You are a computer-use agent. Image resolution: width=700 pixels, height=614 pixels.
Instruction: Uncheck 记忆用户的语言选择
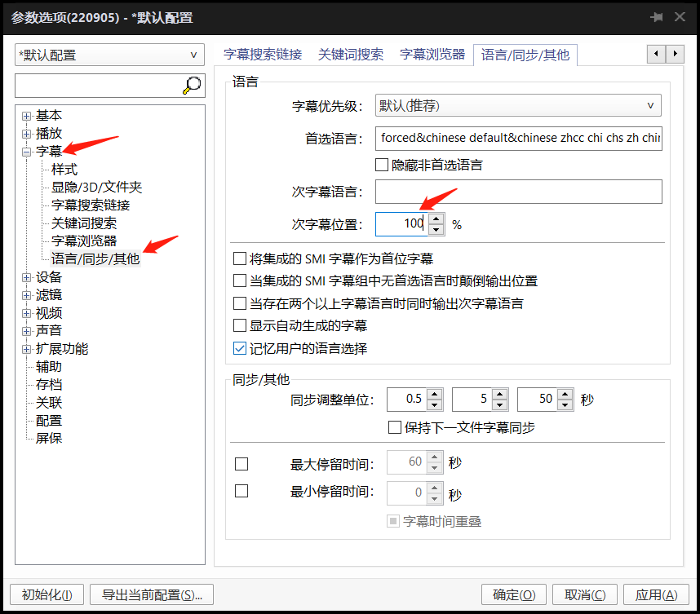[240, 348]
